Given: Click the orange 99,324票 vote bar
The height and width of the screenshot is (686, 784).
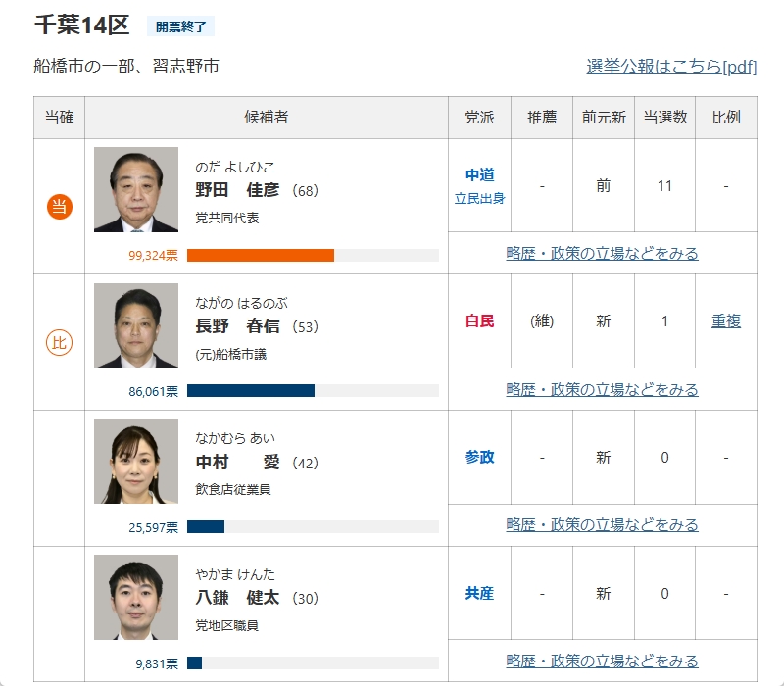Looking at the screenshot, I should [261, 256].
